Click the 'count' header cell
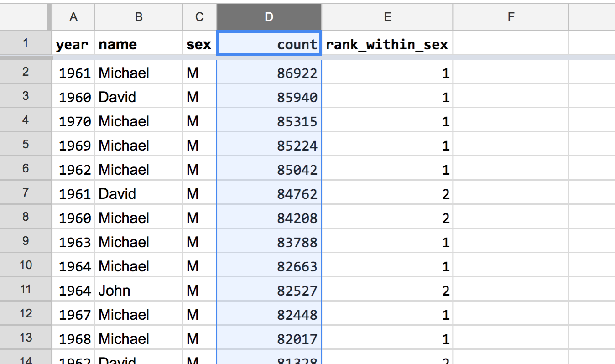 coord(269,44)
